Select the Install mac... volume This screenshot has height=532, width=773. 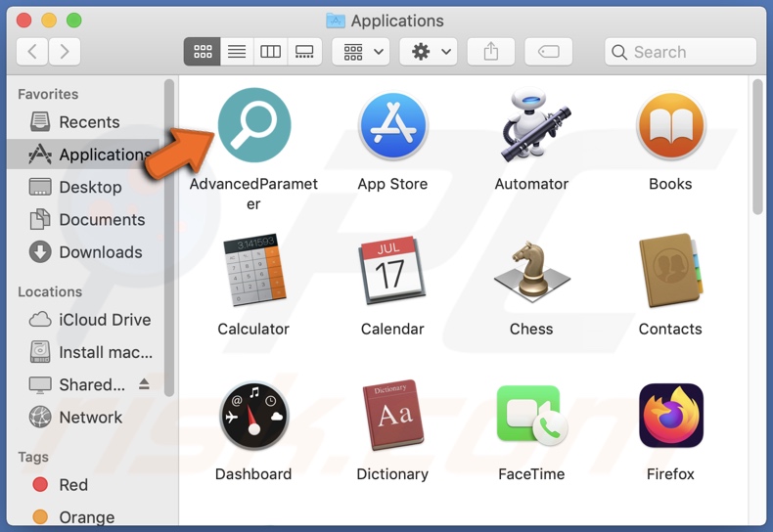tap(84, 352)
